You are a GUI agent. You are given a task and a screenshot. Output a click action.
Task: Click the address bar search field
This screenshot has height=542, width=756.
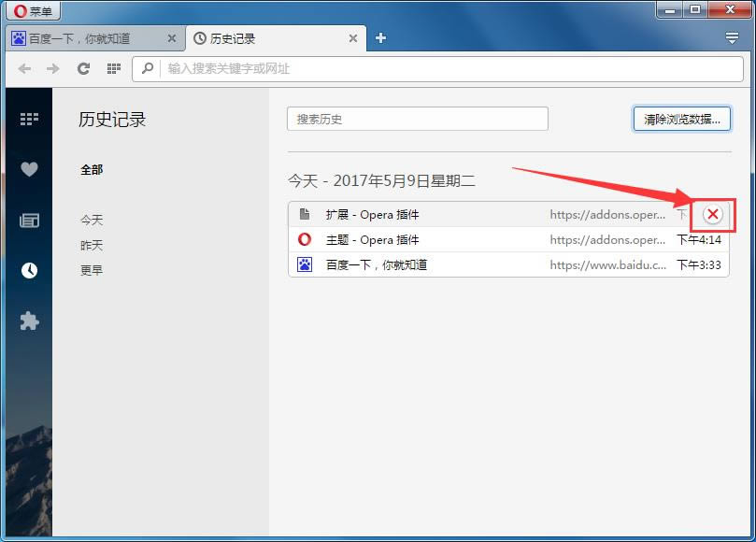tap(439, 68)
